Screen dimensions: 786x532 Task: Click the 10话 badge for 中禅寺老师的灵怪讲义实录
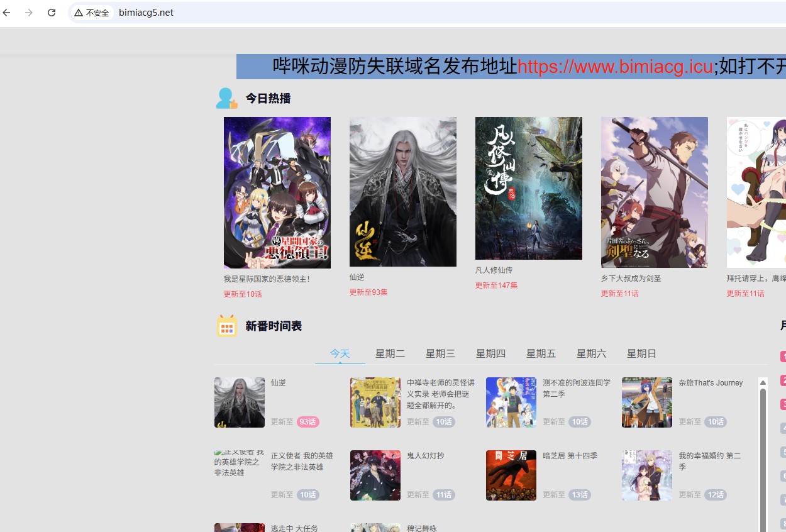point(444,422)
